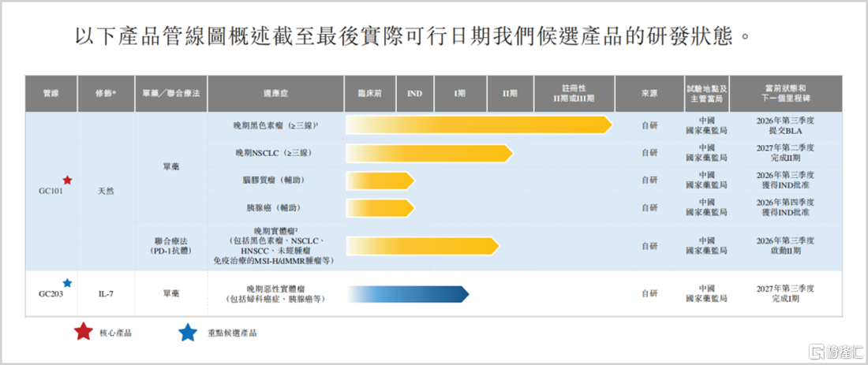Click the 胰腺癌 progress bar
The width and height of the screenshot is (868, 365).
tap(380, 208)
